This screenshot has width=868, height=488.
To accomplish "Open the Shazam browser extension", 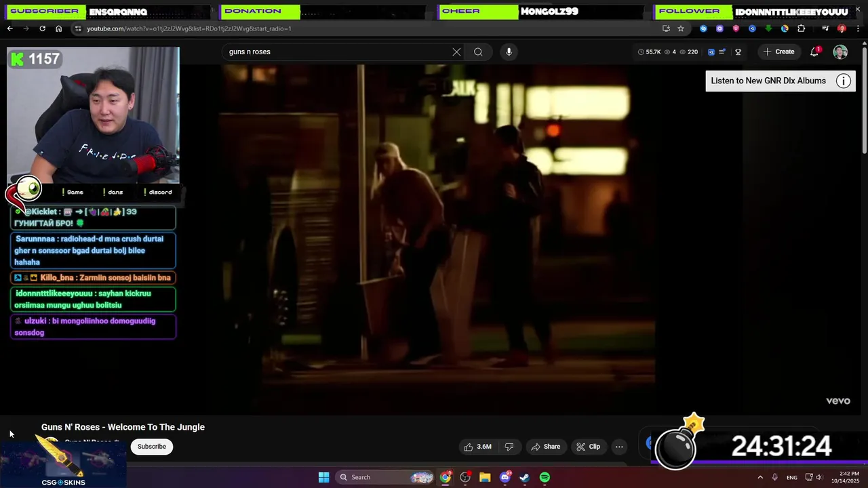I will [x=703, y=28].
